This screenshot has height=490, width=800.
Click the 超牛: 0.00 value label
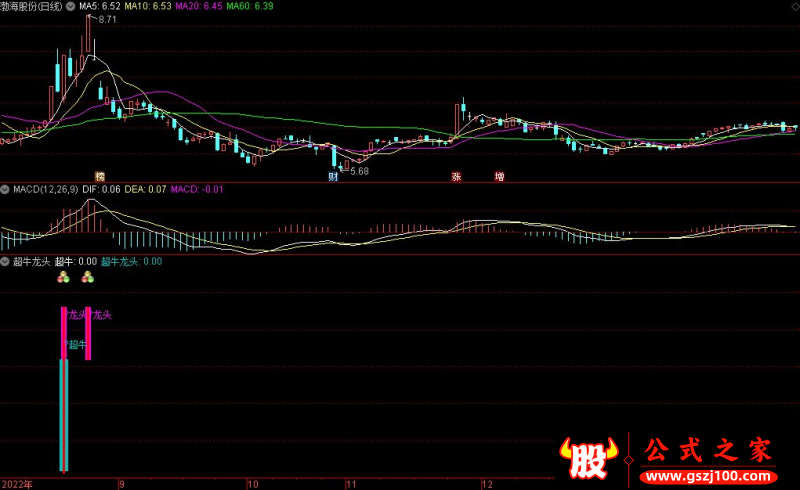76,262
